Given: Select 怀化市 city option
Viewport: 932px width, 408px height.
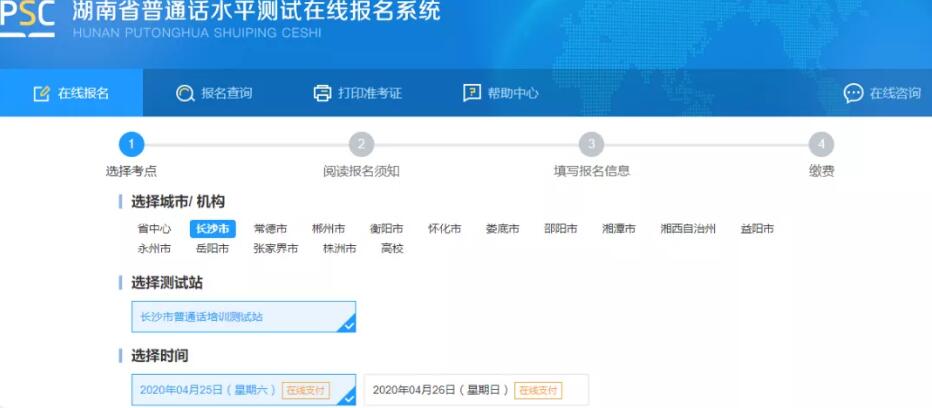Looking at the screenshot, I should point(445,229).
